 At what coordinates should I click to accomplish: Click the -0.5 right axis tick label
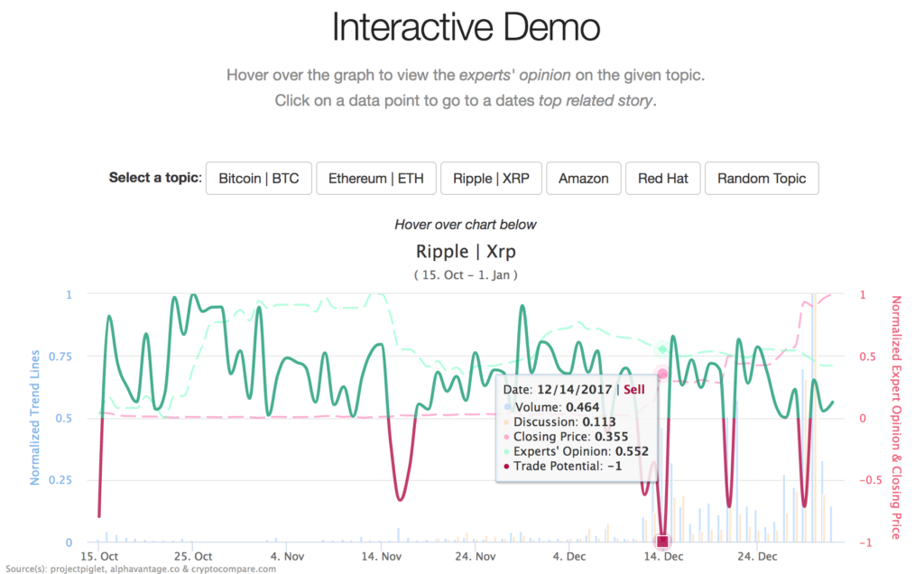click(871, 480)
